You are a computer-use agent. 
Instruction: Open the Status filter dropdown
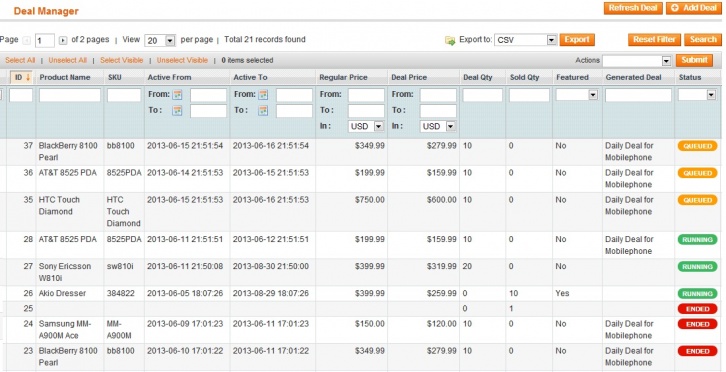click(697, 95)
